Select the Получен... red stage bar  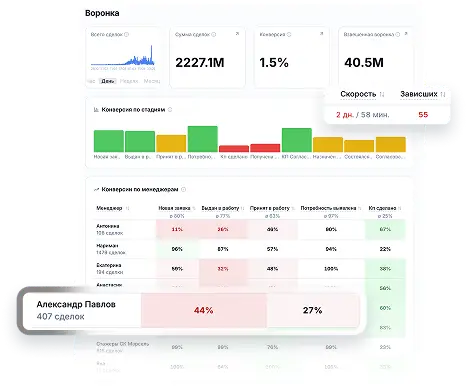pyautogui.click(x=265, y=148)
